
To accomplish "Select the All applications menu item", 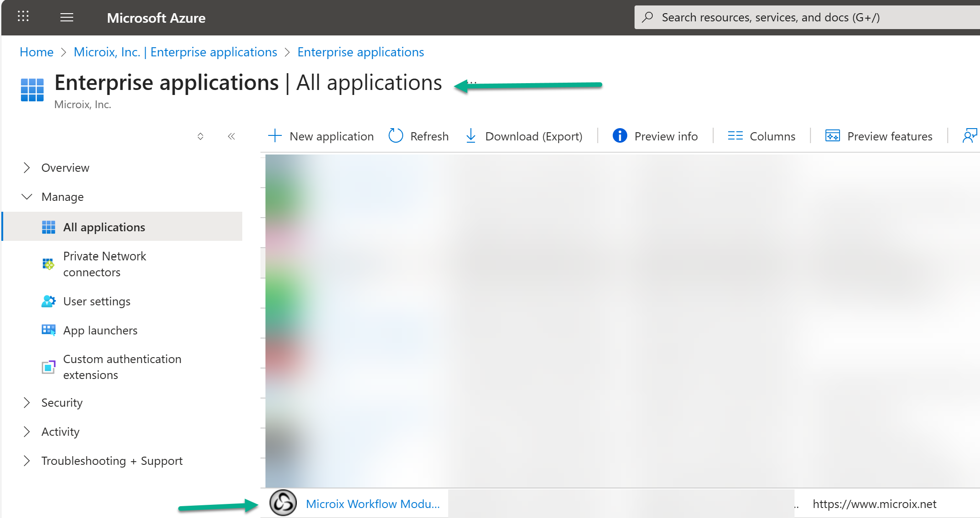I will [104, 227].
